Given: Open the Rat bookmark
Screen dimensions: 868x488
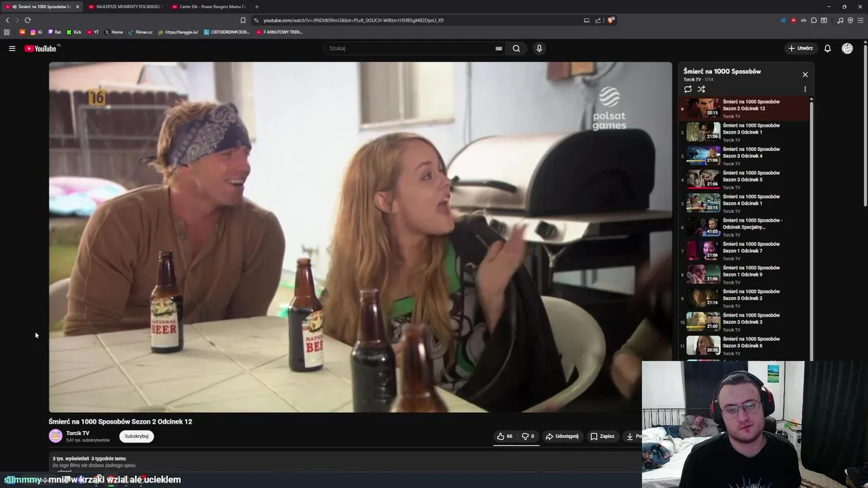Looking at the screenshot, I should (54, 32).
